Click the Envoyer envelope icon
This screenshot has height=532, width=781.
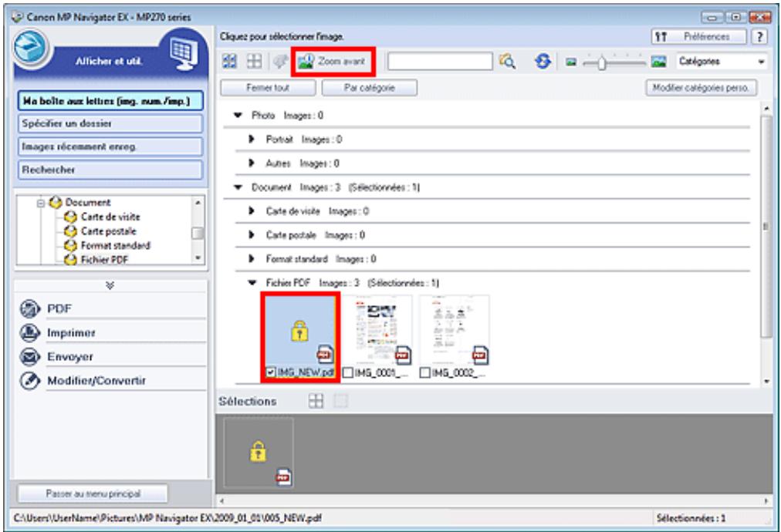pos(30,357)
